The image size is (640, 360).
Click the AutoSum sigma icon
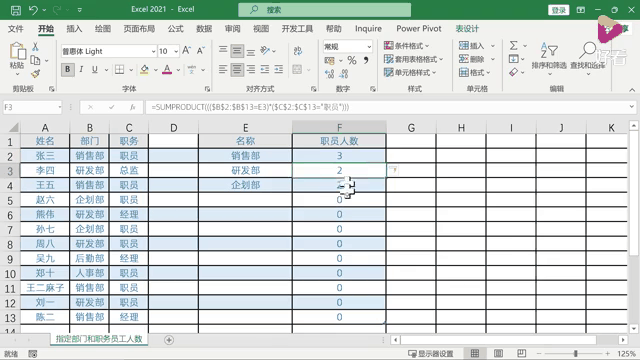[x=513, y=45]
